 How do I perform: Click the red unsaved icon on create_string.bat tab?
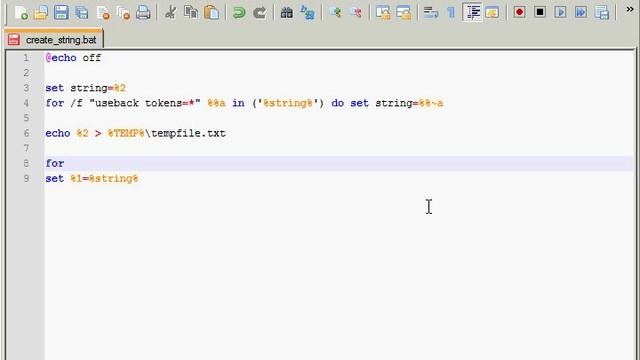14,40
